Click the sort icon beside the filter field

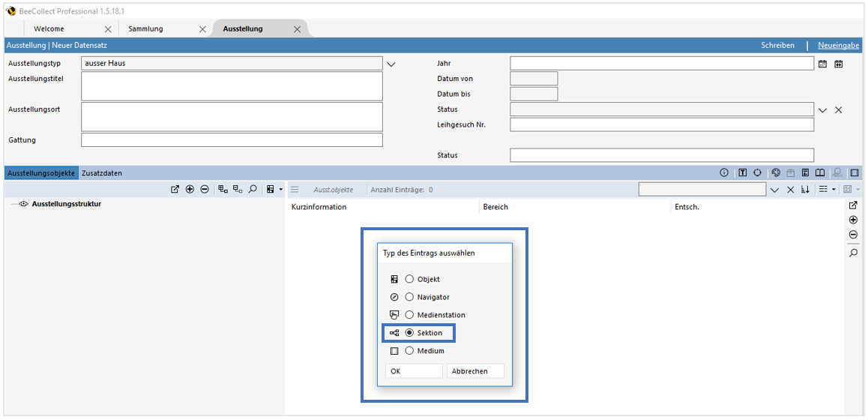pos(806,190)
